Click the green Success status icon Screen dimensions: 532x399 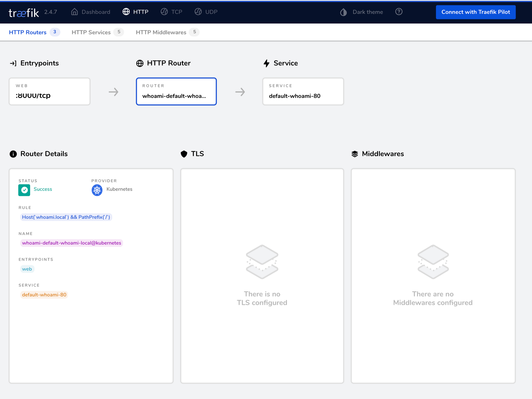point(24,190)
